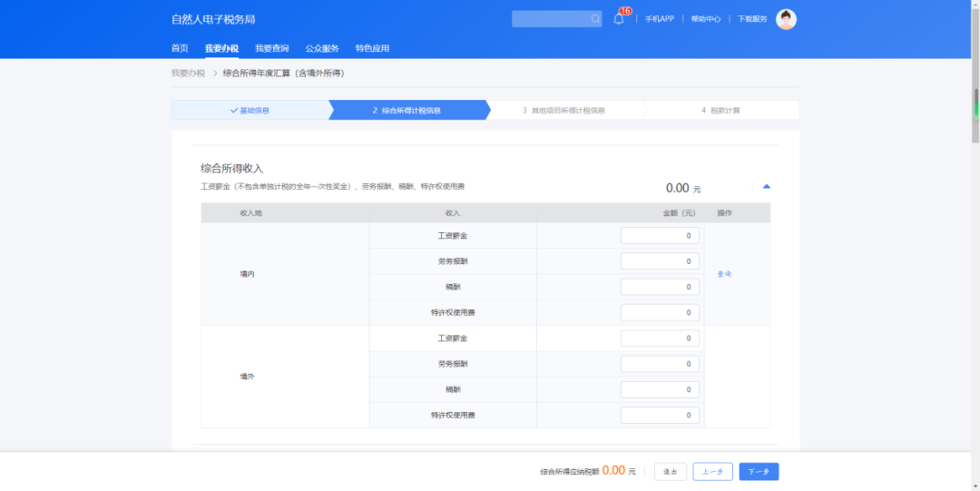Image resolution: width=980 pixels, height=491 pixels.
Task: Click the header search box
Action: point(556,19)
